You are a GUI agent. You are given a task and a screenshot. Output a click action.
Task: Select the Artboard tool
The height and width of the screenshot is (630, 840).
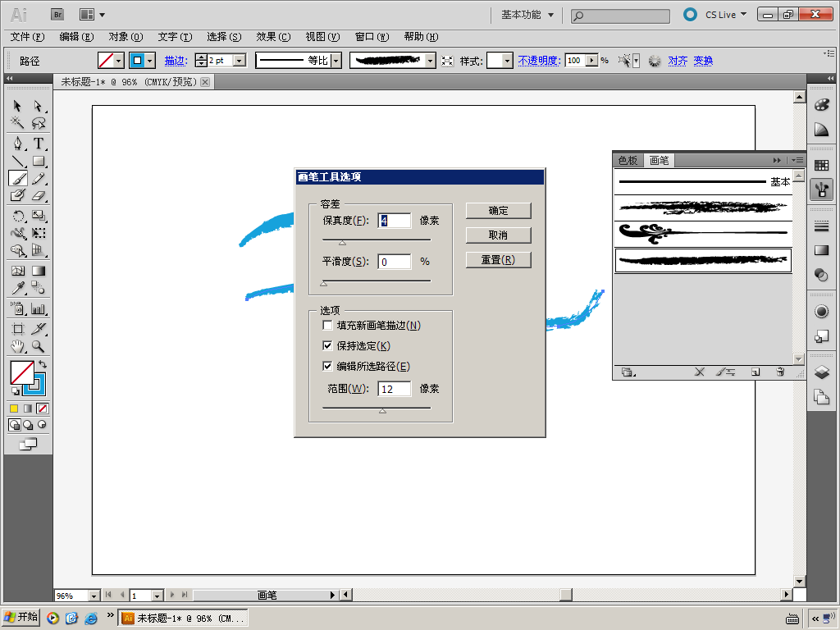point(17,329)
